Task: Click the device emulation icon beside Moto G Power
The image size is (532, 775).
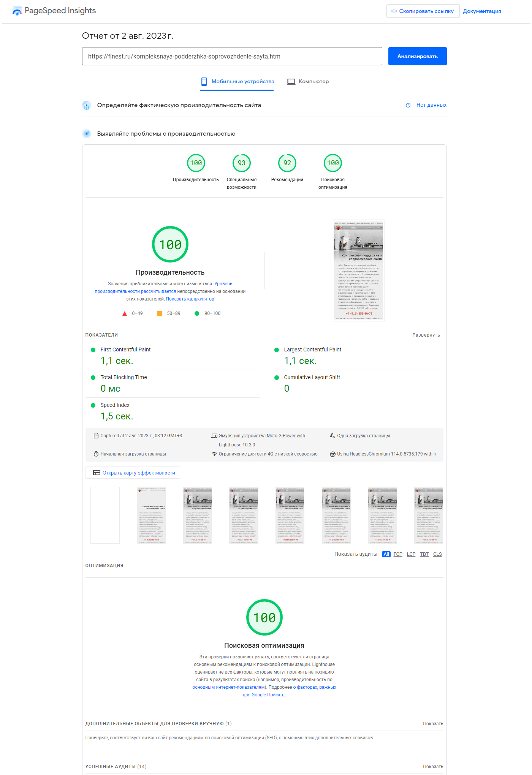Action: pos(214,436)
